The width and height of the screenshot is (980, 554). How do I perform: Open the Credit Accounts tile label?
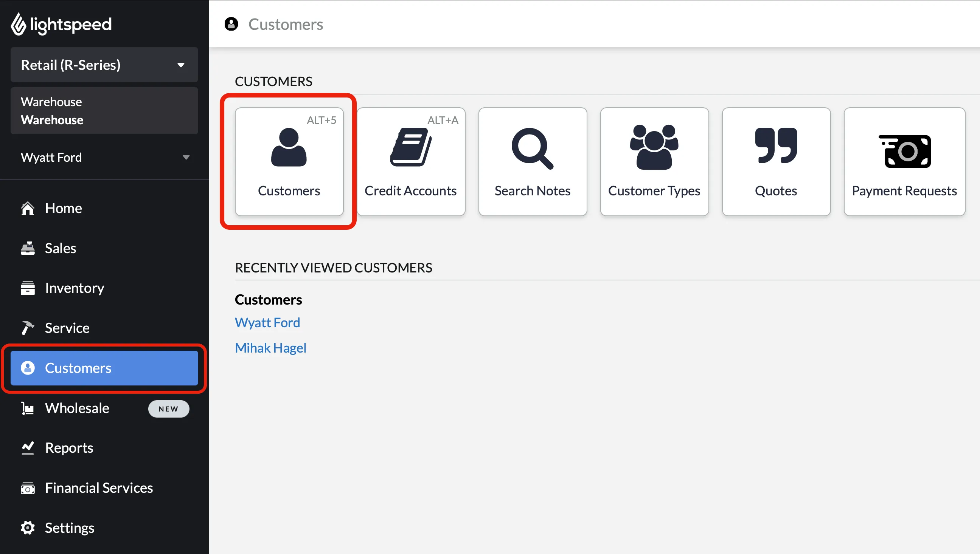[x=410, y=190]
